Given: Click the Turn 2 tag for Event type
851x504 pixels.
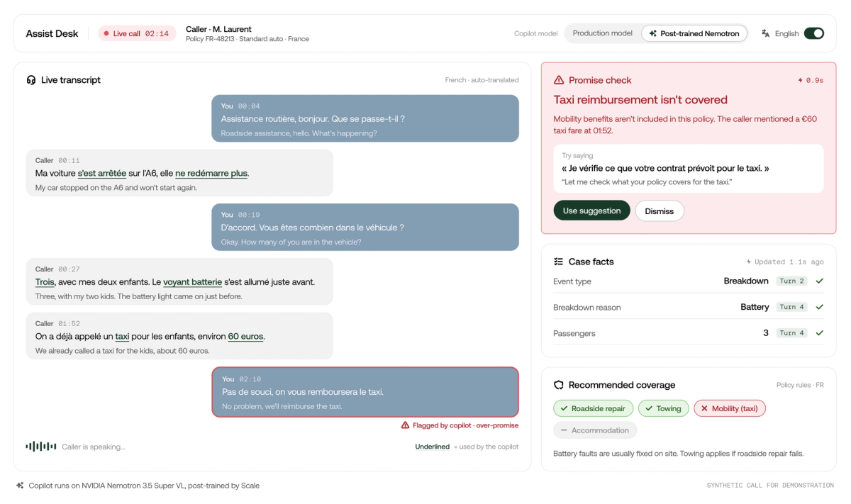Looking at the screenshot, I should coord(792,281).
